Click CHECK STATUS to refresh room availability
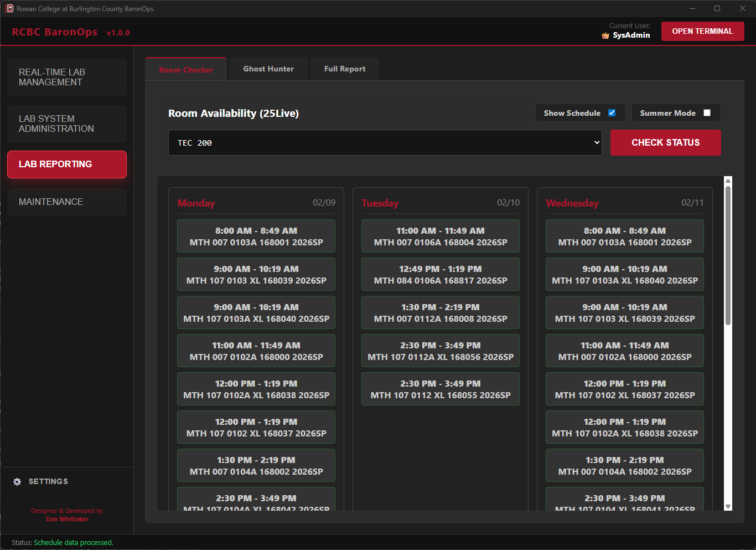This screenshot has height=550, width=756. pyautogui.click(x=665, y=142)
